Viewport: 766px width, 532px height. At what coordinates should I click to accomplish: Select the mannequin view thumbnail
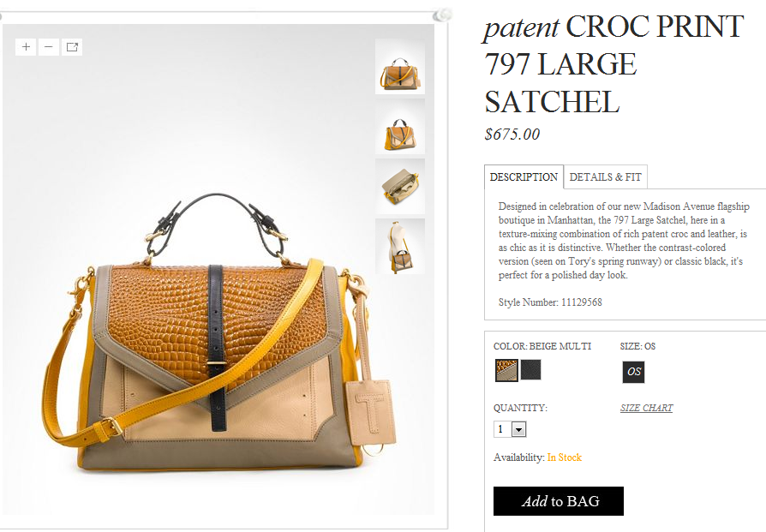(x=400, y=247)
